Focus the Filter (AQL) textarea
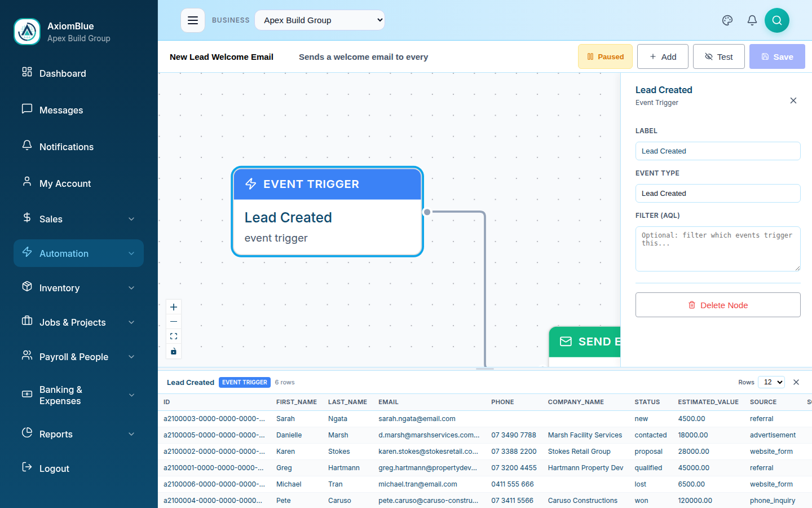 tap(718, 249)
